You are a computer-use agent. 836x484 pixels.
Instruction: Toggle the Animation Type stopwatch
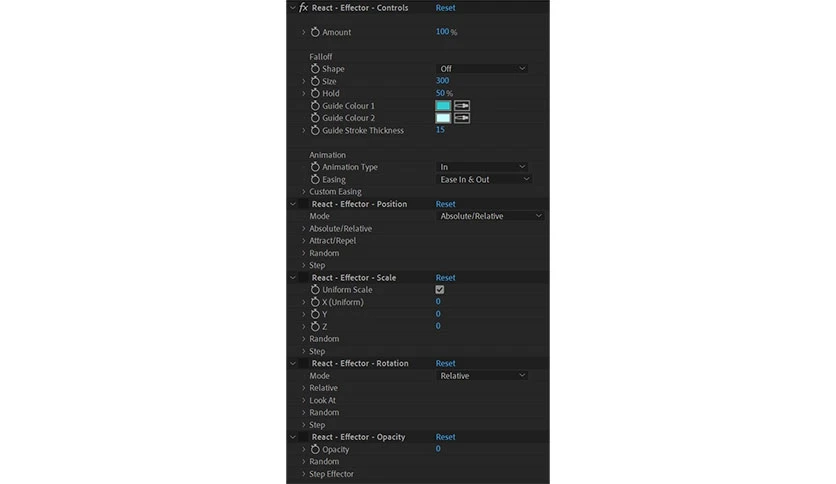coord(315,167)
